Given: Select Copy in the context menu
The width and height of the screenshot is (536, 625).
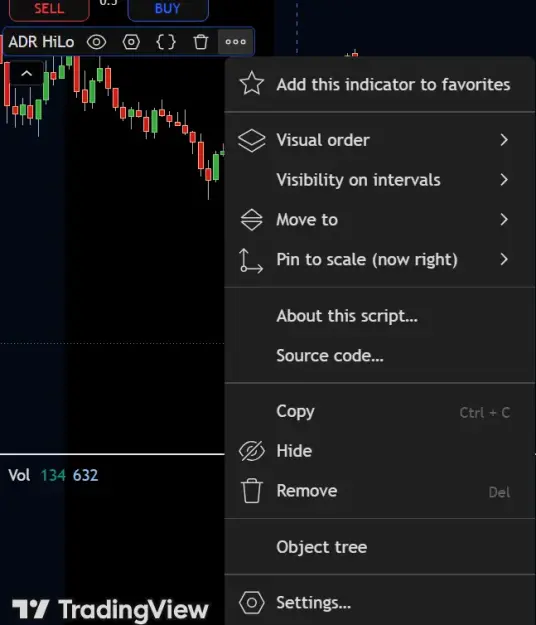Looking at the screenshot, I should pos(380,411).
